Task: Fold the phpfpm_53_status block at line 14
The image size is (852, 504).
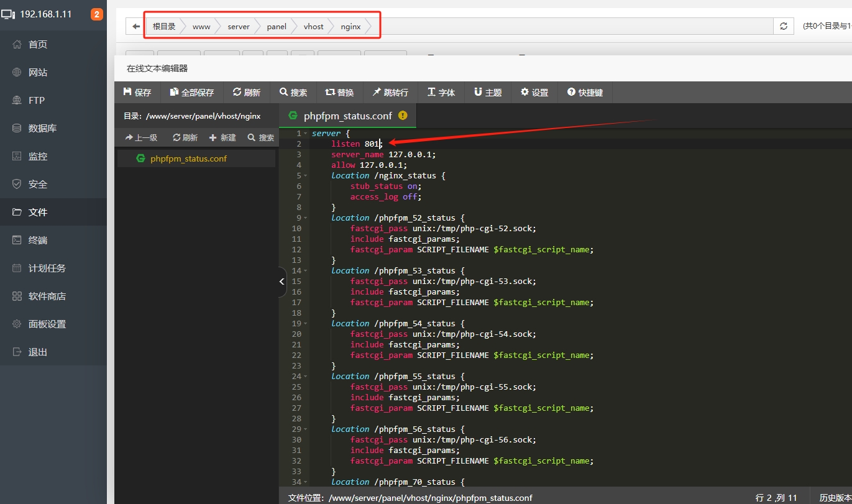Action: coord(306,271)
